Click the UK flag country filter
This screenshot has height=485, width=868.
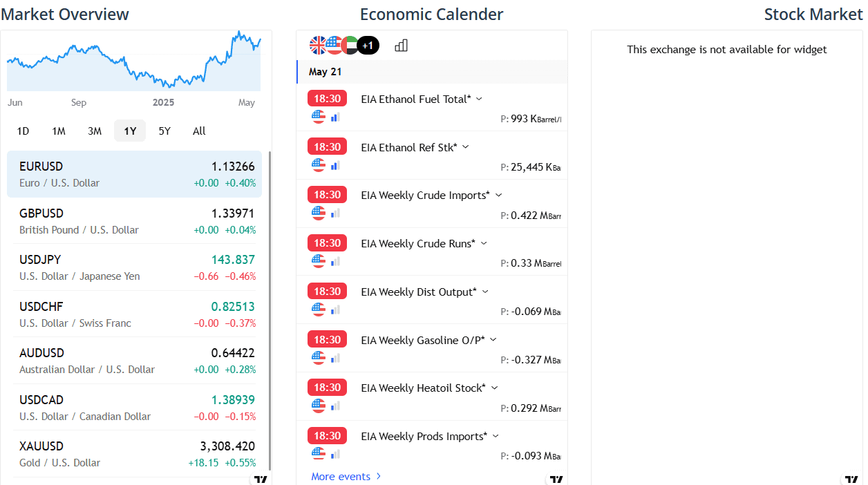(317, 46)
